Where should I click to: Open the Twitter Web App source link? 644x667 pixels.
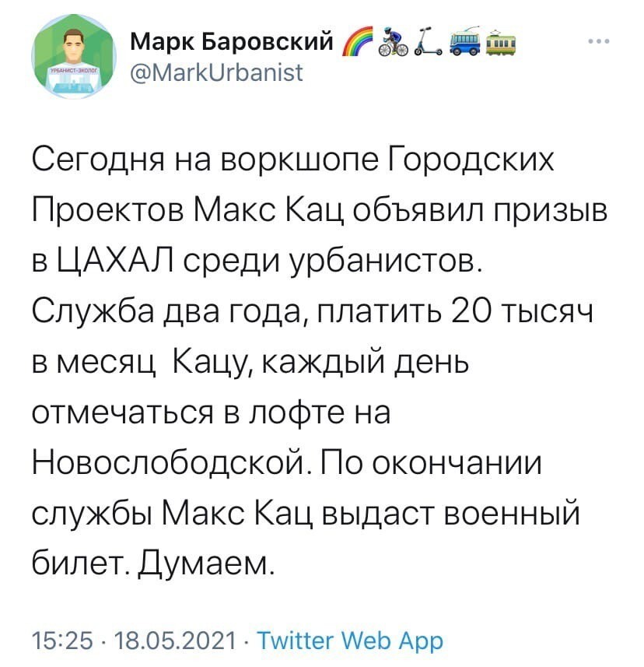[x=351, y=641]
